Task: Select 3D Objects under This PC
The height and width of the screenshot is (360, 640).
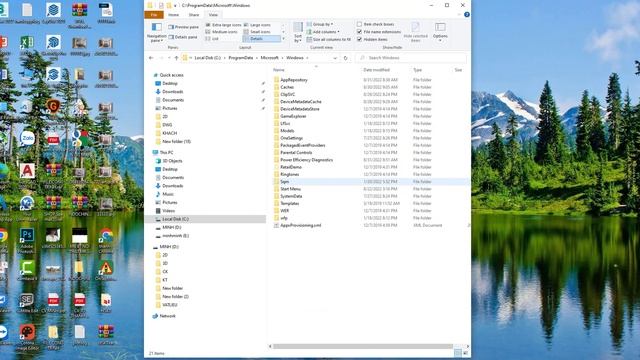Action: pos(172,161)
